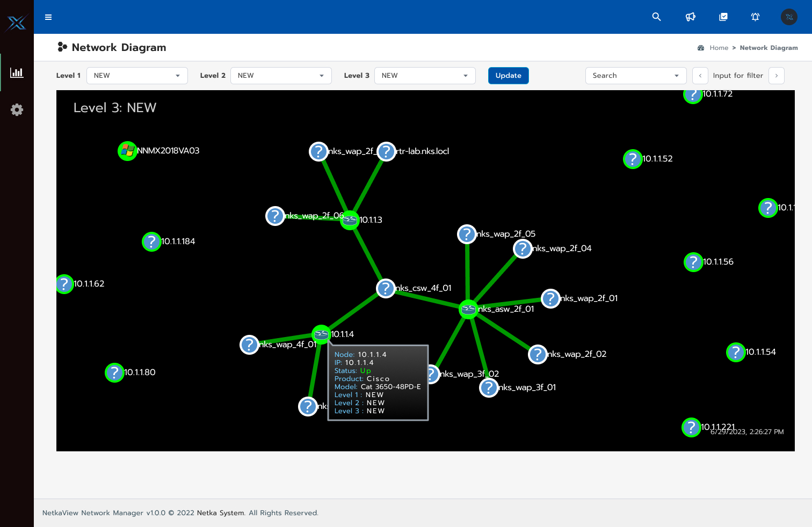812x527 pixels.
Task: Expand the Level 3 NEW dropdown
Action: tap(425, 75)
